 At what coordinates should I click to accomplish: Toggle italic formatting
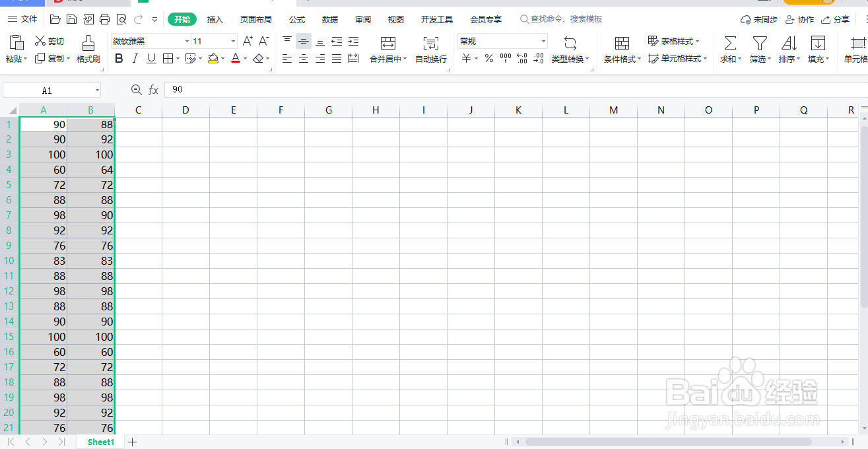(x=135, y=59)
